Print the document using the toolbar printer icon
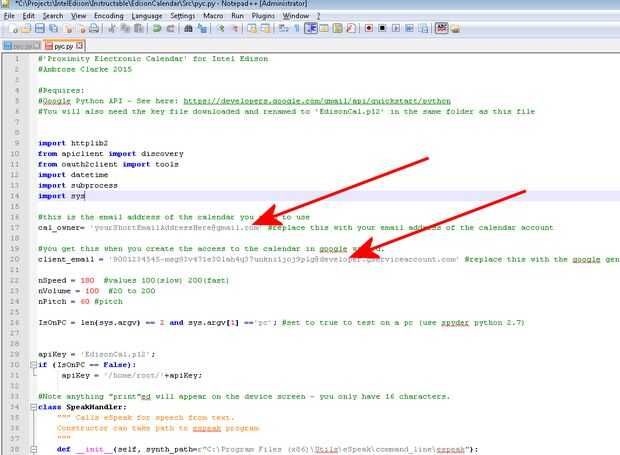620x455 pixels. [94, 28]
